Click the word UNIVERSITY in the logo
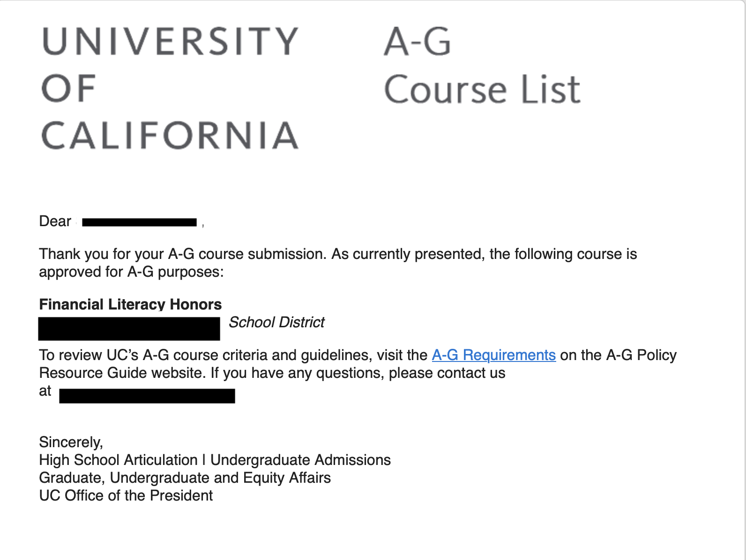 [x=170, y=41]
